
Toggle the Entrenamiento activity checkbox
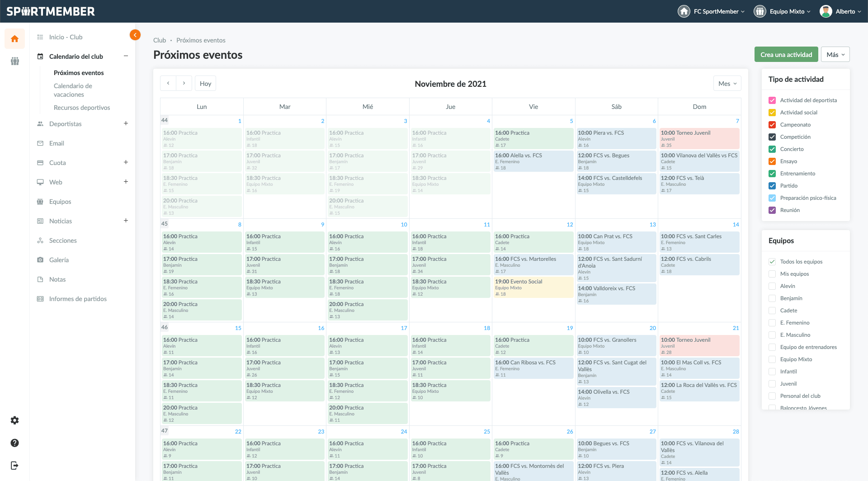(x=772, y=174)
